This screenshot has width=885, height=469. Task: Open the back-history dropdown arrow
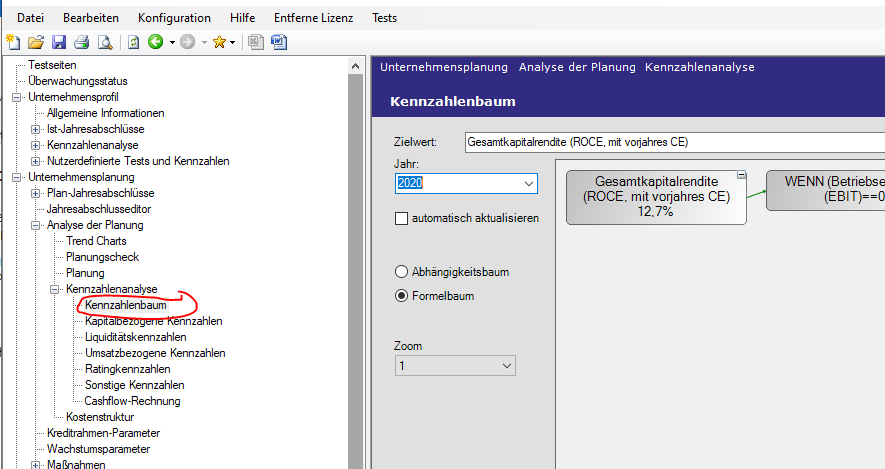click(172, 43)
